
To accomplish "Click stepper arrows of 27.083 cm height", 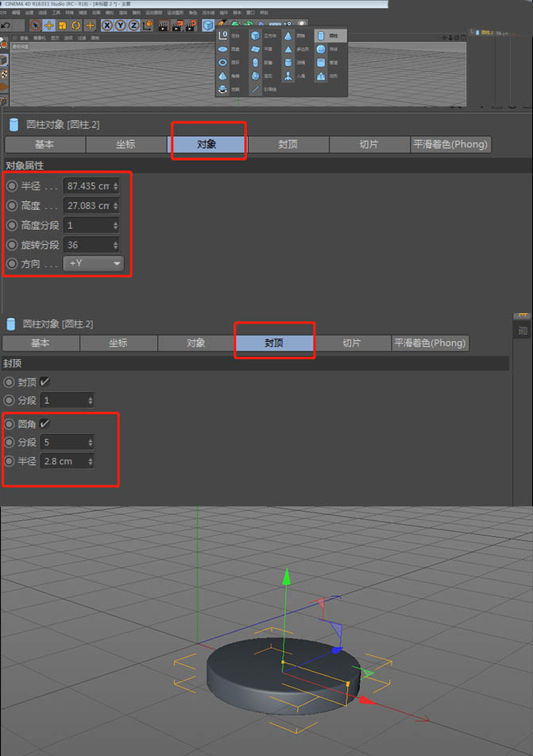I will 115,206.
